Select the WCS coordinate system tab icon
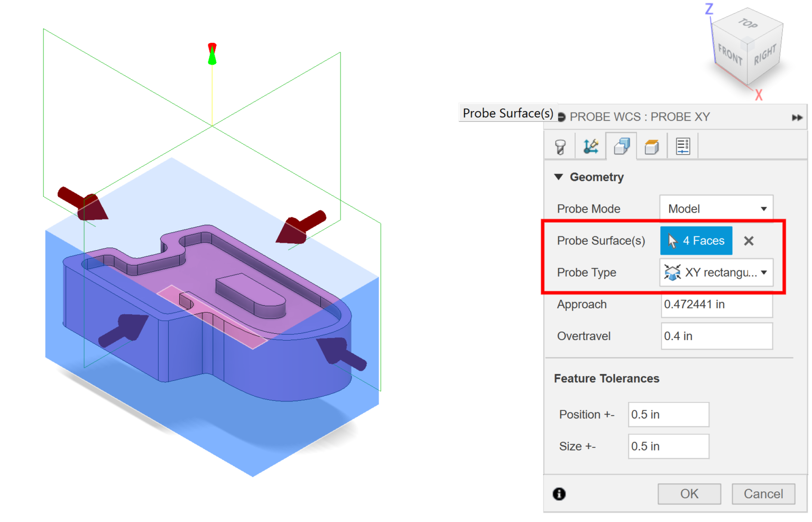The width and height of the screenshot is (812, 522). (x=590, y=145)
